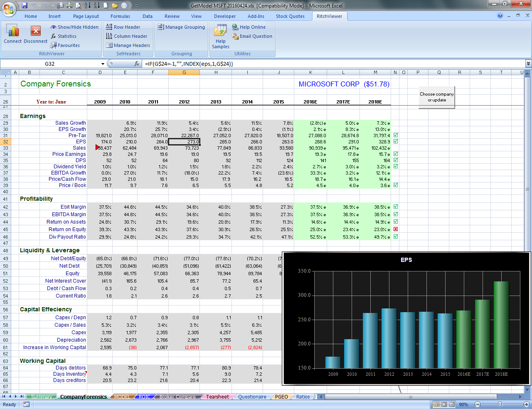
Task: Show/Hide Hidden eye icon
Action: tap(74, 27)
